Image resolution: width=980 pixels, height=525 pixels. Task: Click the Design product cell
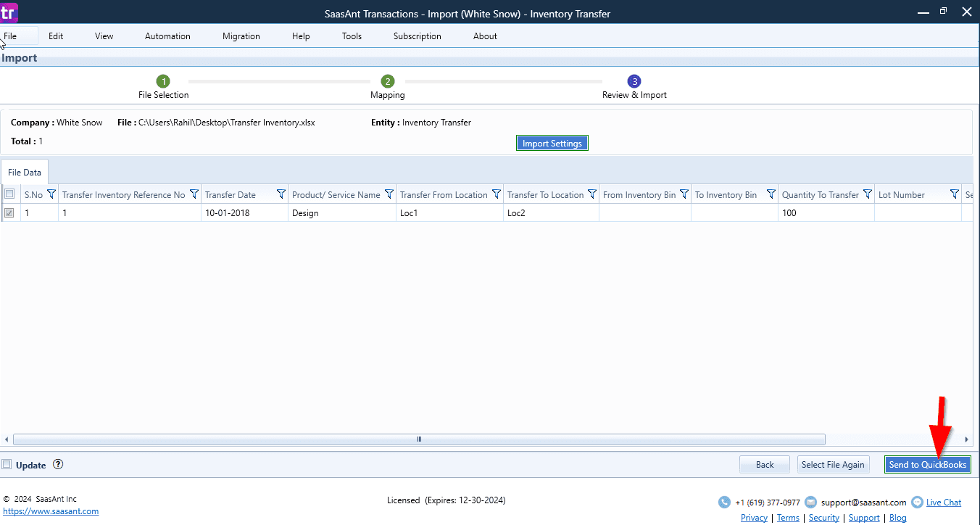tap(342, 213)
